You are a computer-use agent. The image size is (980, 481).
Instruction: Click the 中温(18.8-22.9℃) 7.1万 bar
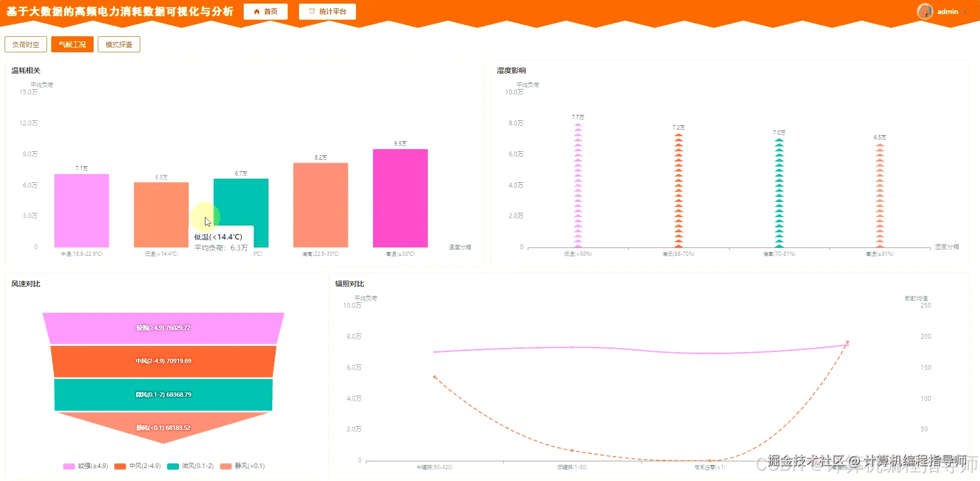point(82,211)
